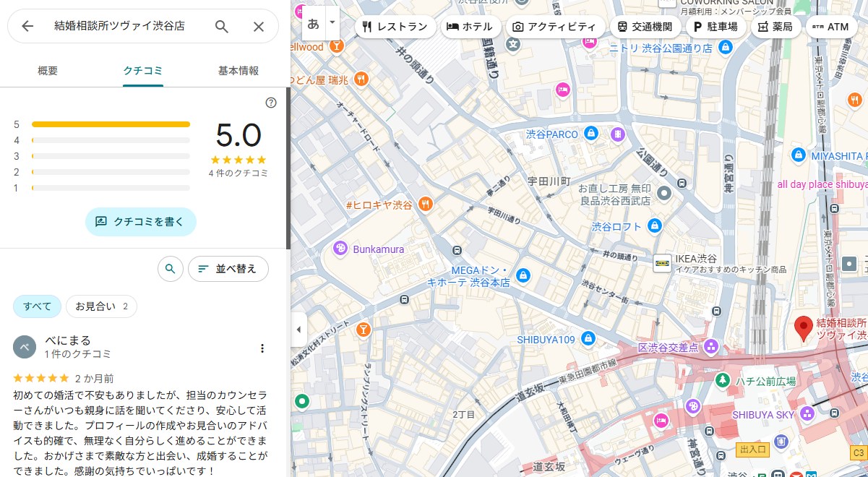Click the red pin for 結婚相談所ツヴァイ
868x477 pixels.
tap(802, 328)
